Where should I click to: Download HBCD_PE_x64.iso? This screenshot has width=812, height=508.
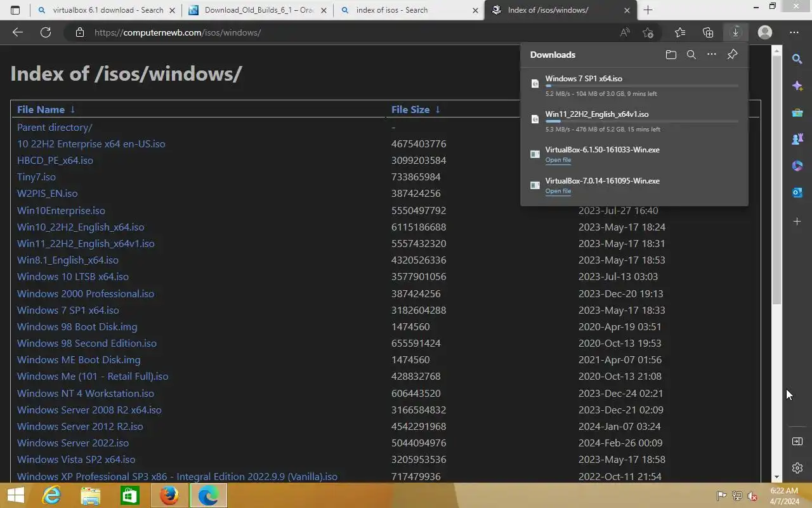pos(55,160)
